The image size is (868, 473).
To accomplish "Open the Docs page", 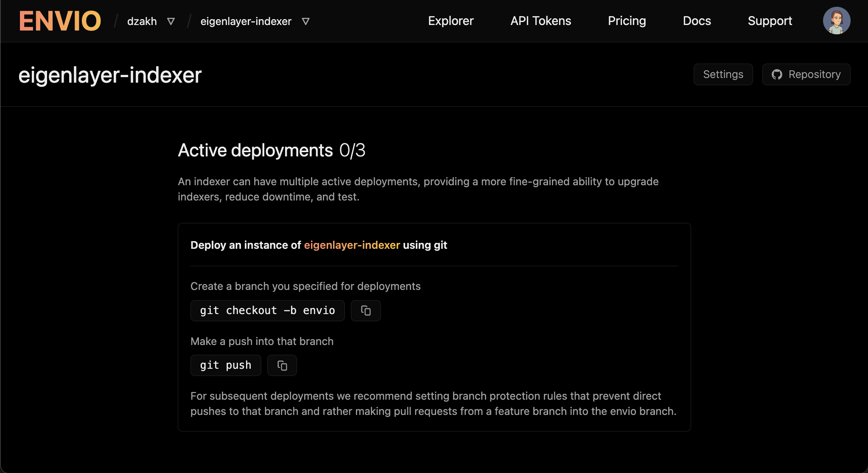I will [x=697, y=21].
